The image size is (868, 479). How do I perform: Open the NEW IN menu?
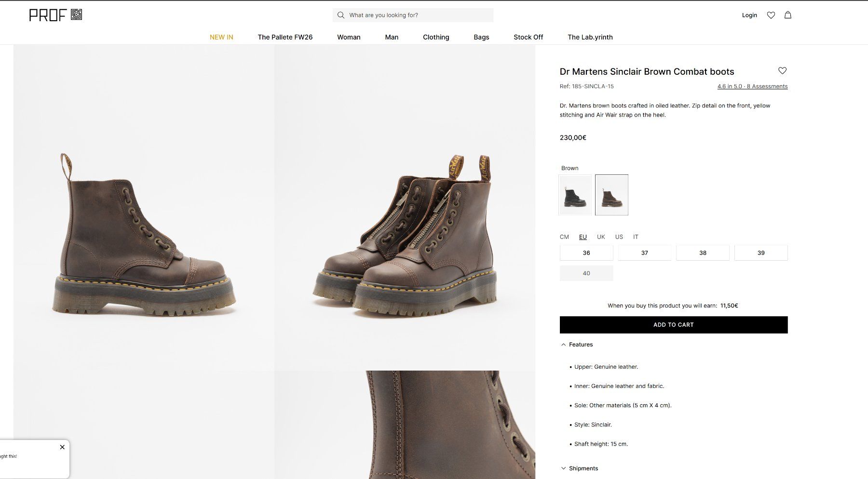(221, 37)
